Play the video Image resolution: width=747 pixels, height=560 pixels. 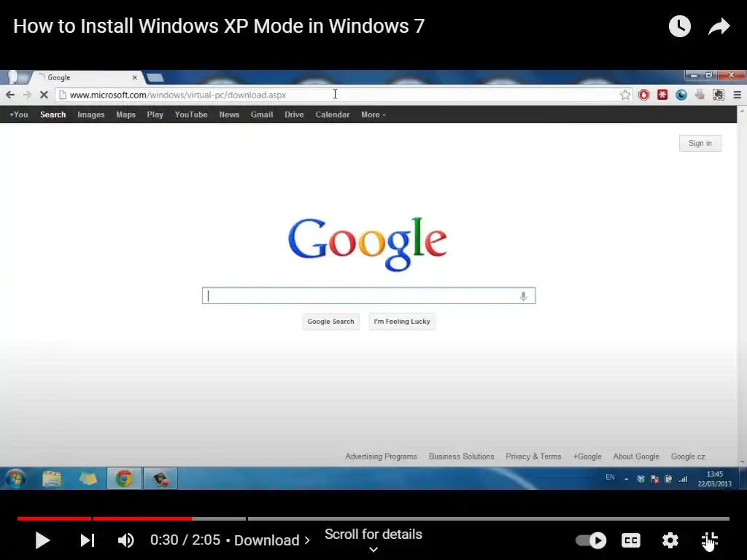42,540
